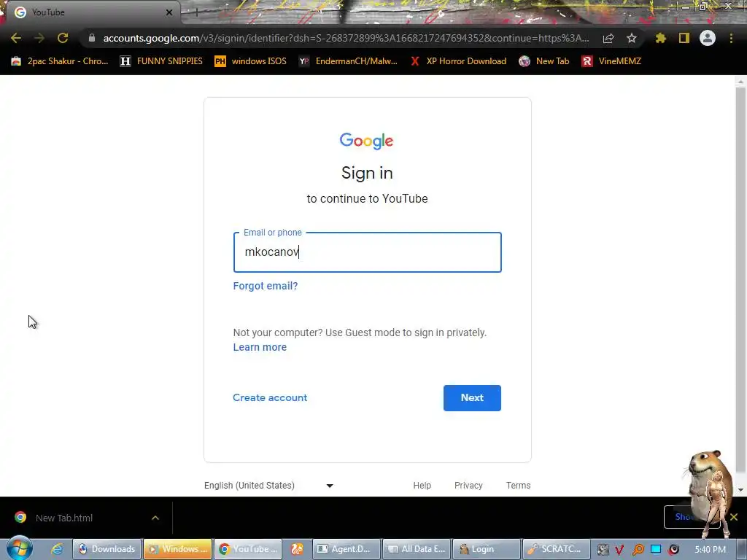Screen dimensions: 747x560
Task: Click the forward navigation arrow
Action: (x=39, y=38)
